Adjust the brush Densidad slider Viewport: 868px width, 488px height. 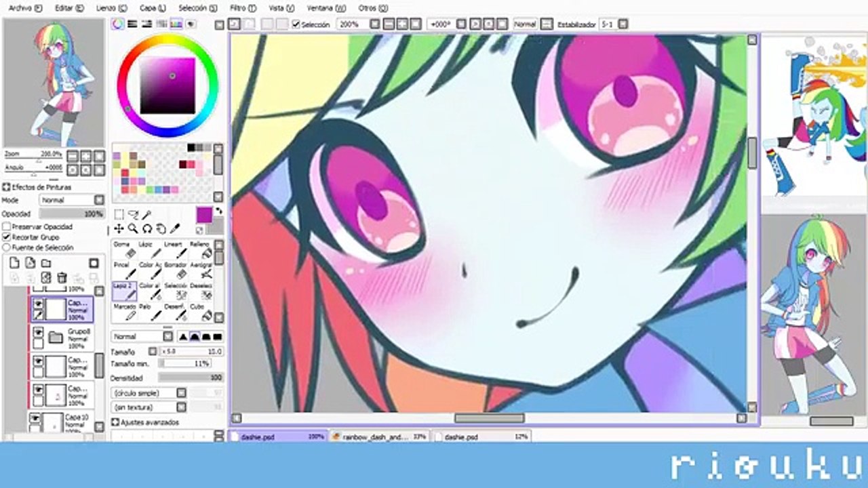click(x=191, y=377)
